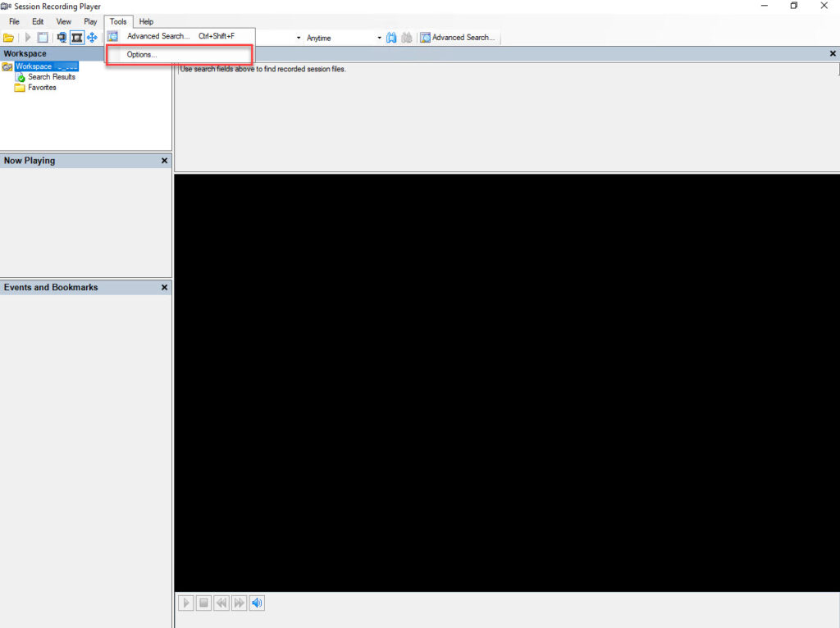The image size is (840, 628).
Task: Click the black session playback window
Action: pyautogui.click(x=507, y=383)
